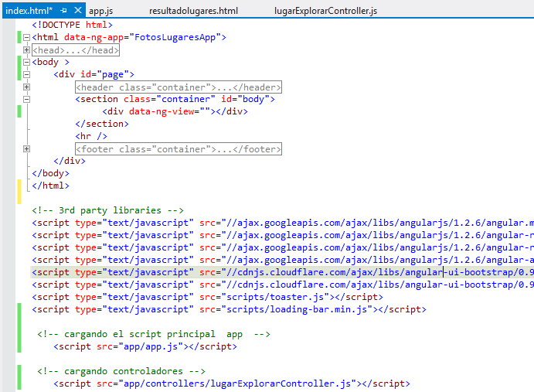Open the lugarExplorarController.js tab

[325, 11]
